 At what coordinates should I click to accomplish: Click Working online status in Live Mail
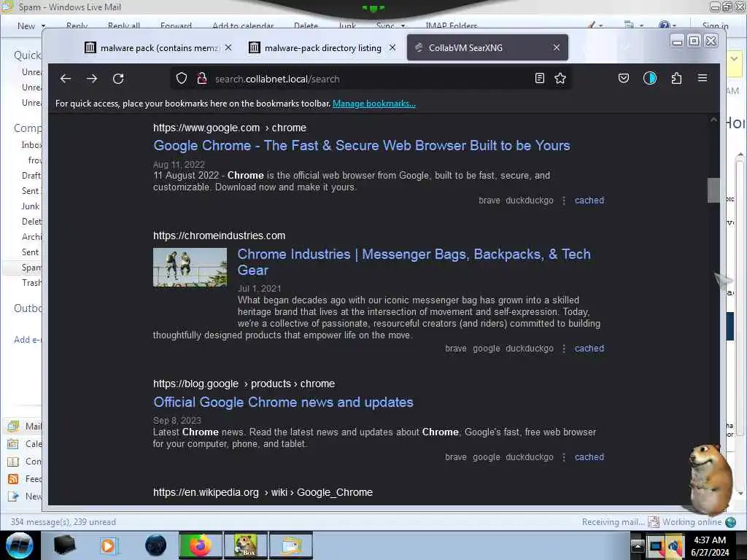[x=692, y=522]
